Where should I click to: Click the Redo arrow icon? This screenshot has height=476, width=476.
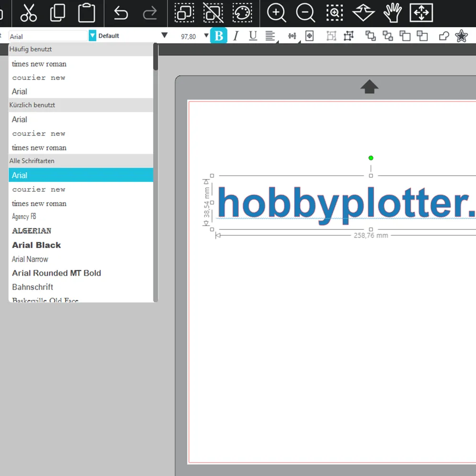tap(149, 13)
